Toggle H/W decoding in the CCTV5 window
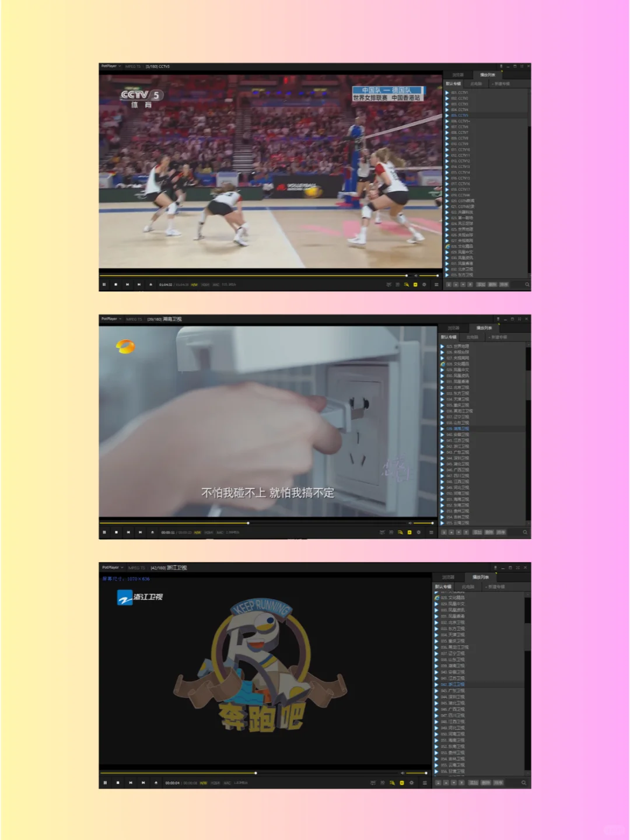The width and height of the screenshot is (630, 840). (x=194, y=285)
